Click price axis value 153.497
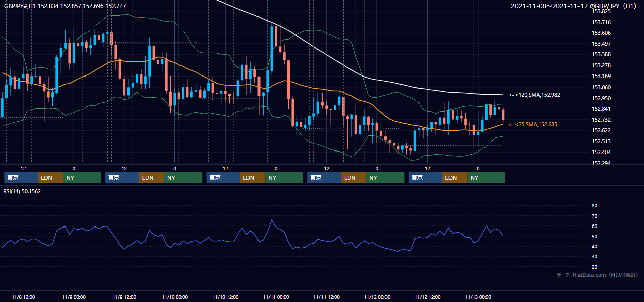Screen dimensions: 644x302 click(x=601, y=44)
